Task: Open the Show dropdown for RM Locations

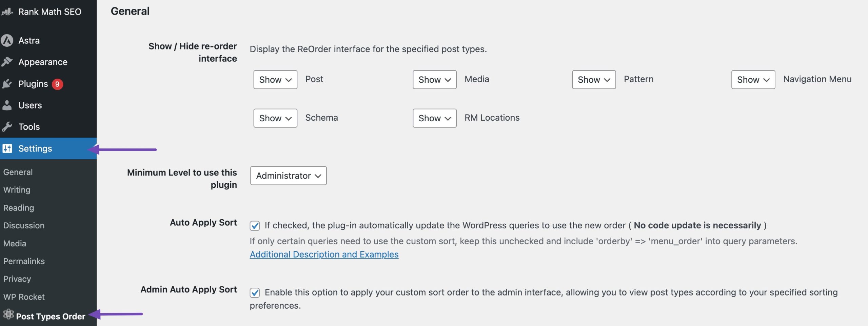Action: (x=435, y=118)
